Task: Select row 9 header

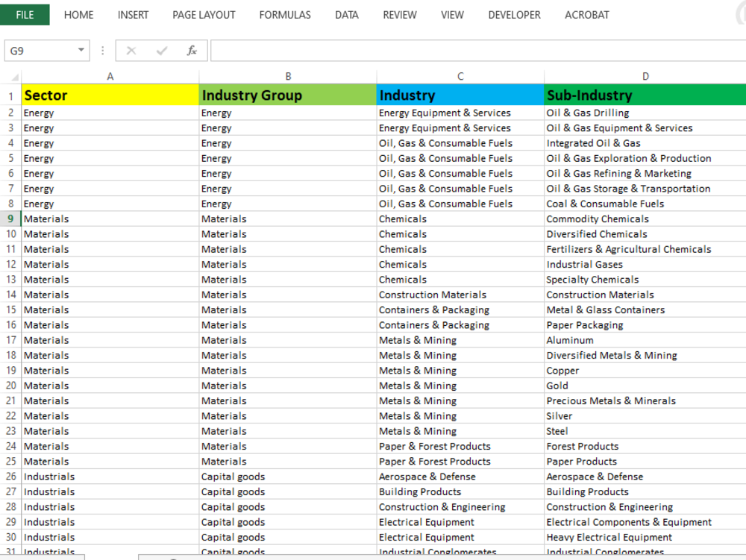Action: 10,218
